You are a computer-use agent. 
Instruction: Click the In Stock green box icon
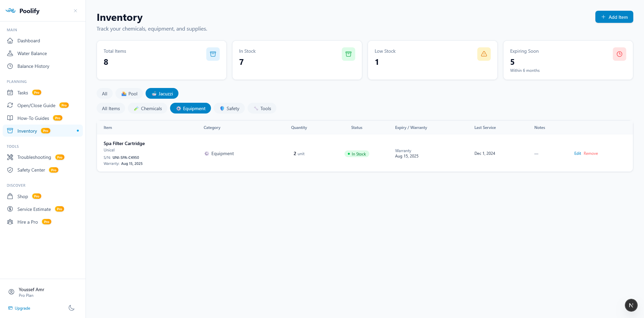point(348,54)
